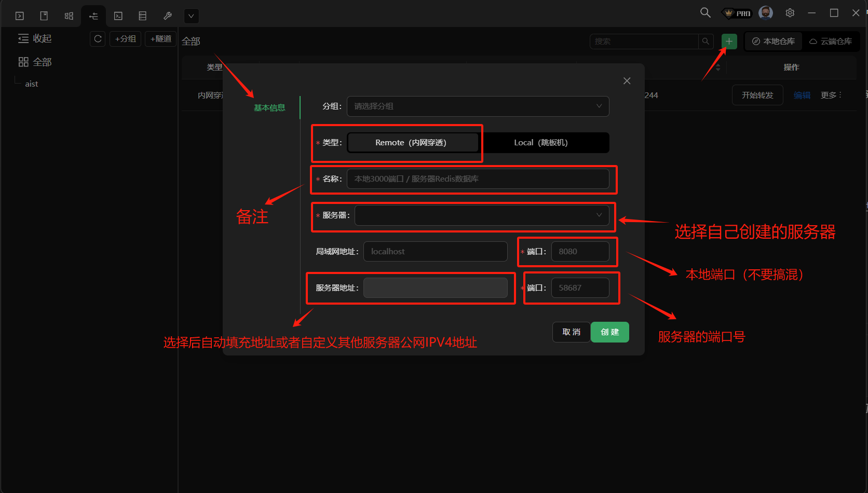Click the 名称 name input field
868x493 pixels.
pyautogui.click(x=478, y=179)
